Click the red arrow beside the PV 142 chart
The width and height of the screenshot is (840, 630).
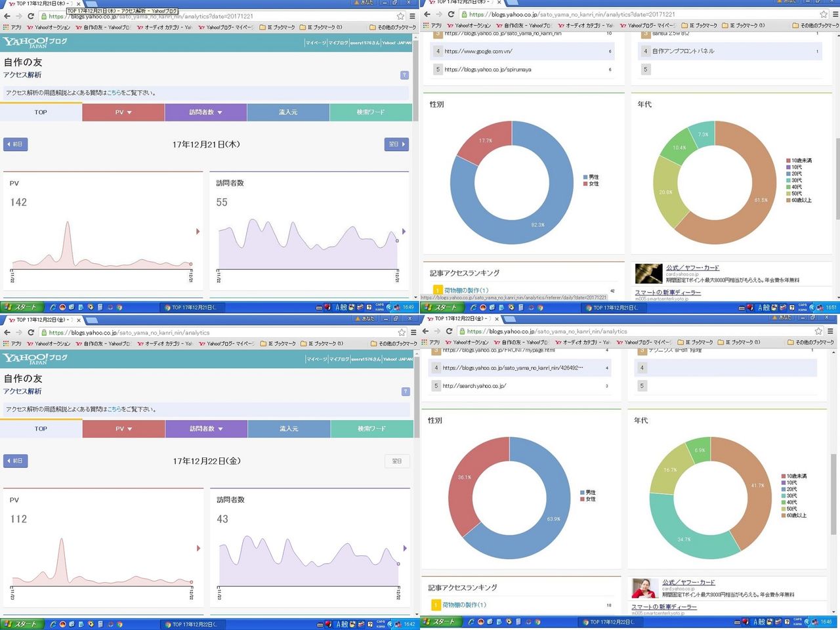coord(198,232)
